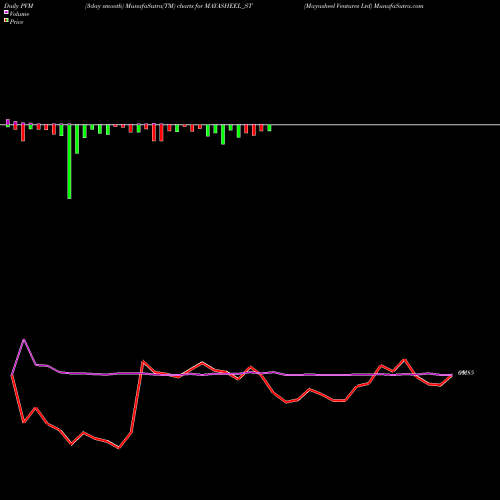Click the Volume legend color swatch

tap(6, 12)
